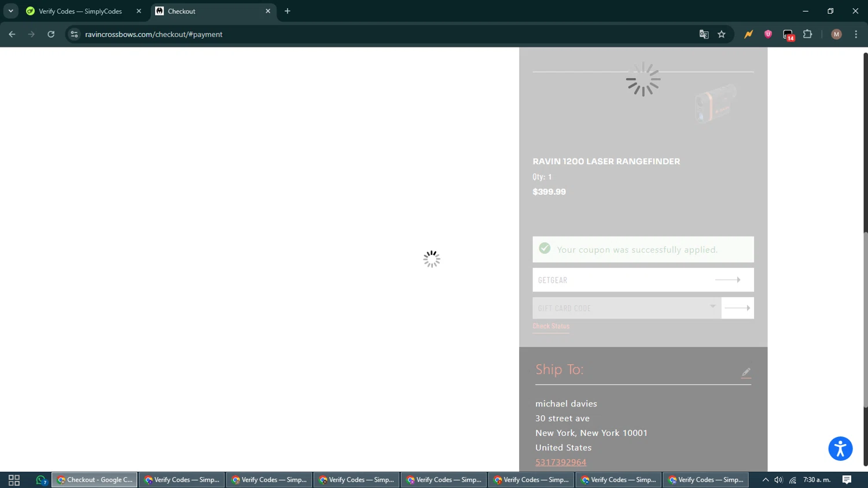Edit Ship To address pencil icon
868x488 pixels.
pyautogui.click(x=746, y=372)
